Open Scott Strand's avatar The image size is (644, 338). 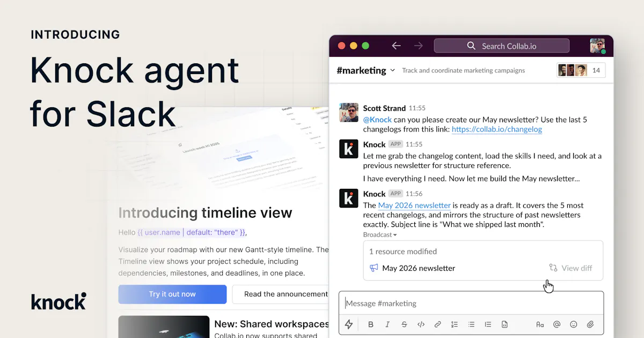click(x=349, y=113)
